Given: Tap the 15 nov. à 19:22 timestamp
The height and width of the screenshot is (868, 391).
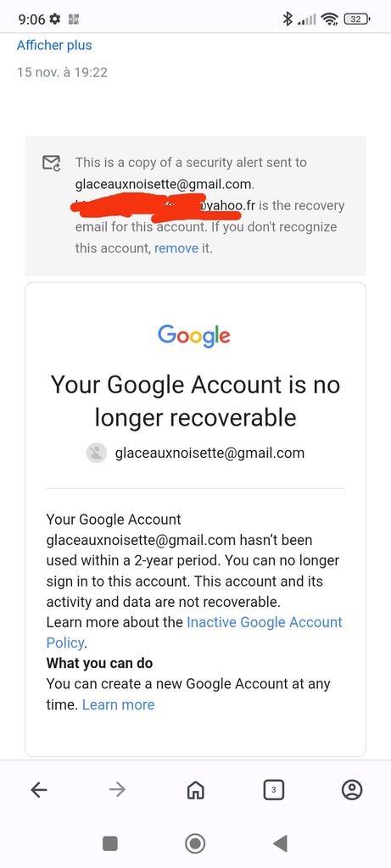Looking at the screenshot, I should pos(62,72).
